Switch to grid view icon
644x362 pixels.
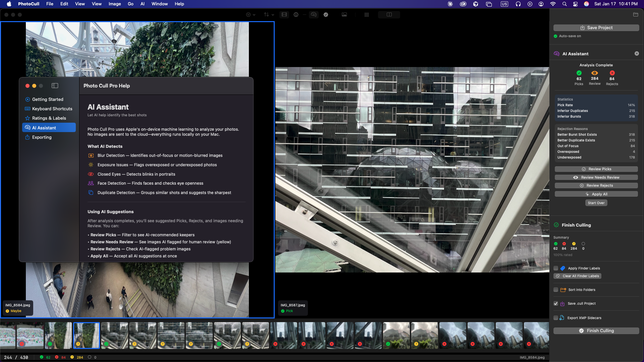(367, 15)
